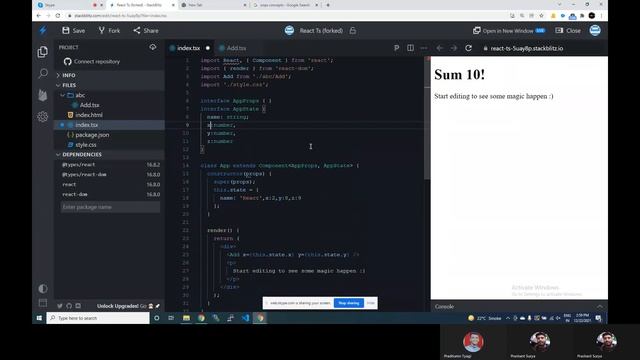
Task: Click the lock icon beside project title
Action: 353,31
